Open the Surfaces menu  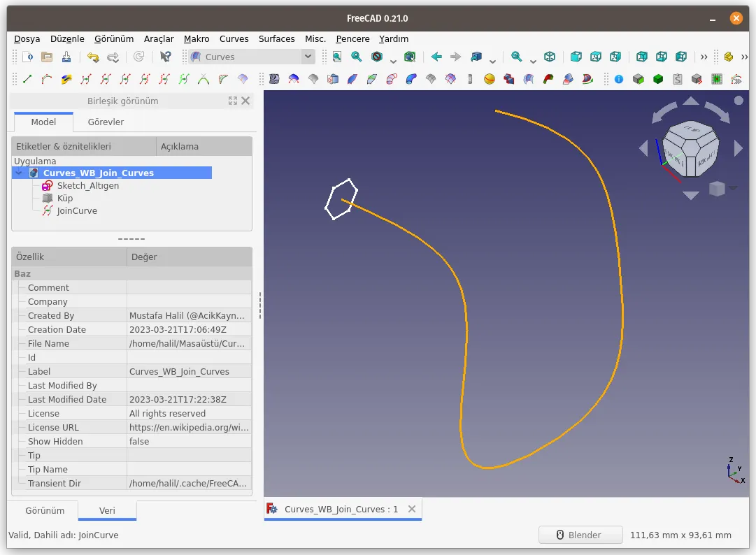(277, 39)
